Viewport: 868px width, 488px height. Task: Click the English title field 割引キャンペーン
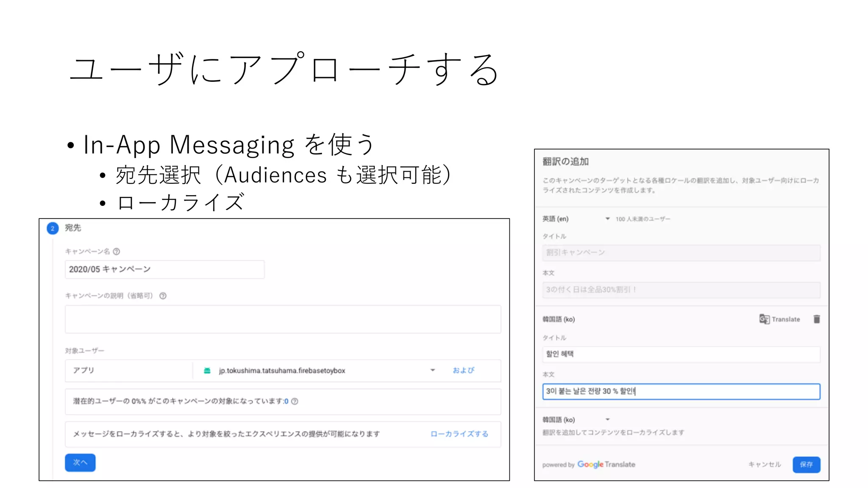coord(682,253)
